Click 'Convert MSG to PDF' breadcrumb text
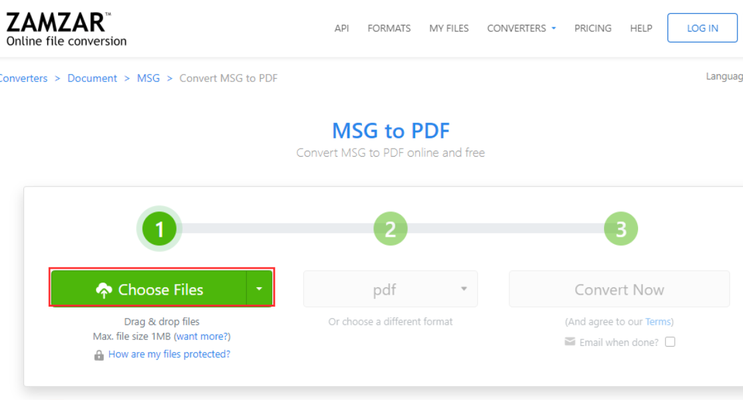This screenshot has height=400, width=743. [x=228, y=78]
